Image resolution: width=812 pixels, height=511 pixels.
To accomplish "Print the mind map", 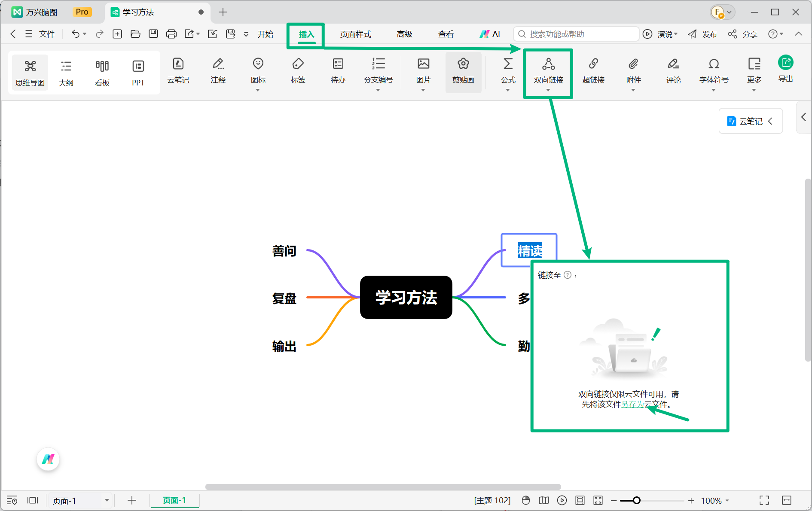I will 171,34.
